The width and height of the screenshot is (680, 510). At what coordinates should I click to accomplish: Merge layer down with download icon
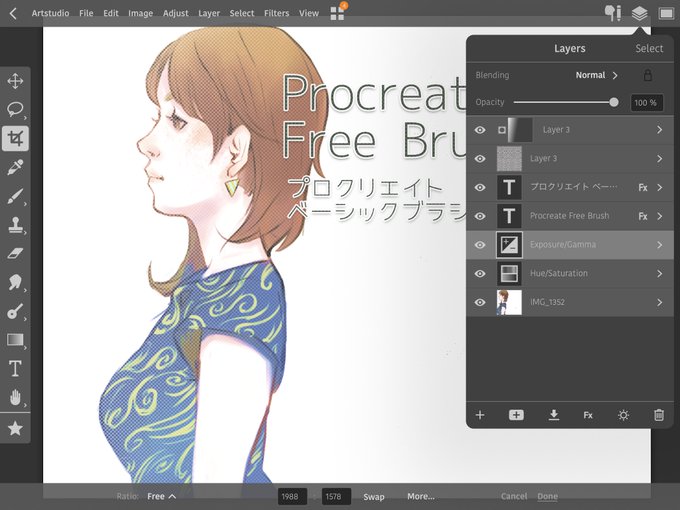(554, 415)
